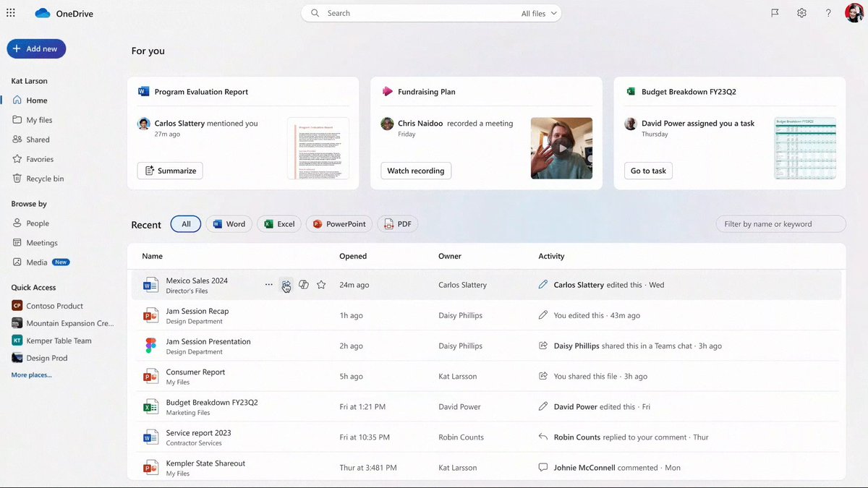Image resolution: width=868 pixels, height=488 pixels.
Task: Click the Excel icon on Budget Breakdown card
Action: coord(631,92)
